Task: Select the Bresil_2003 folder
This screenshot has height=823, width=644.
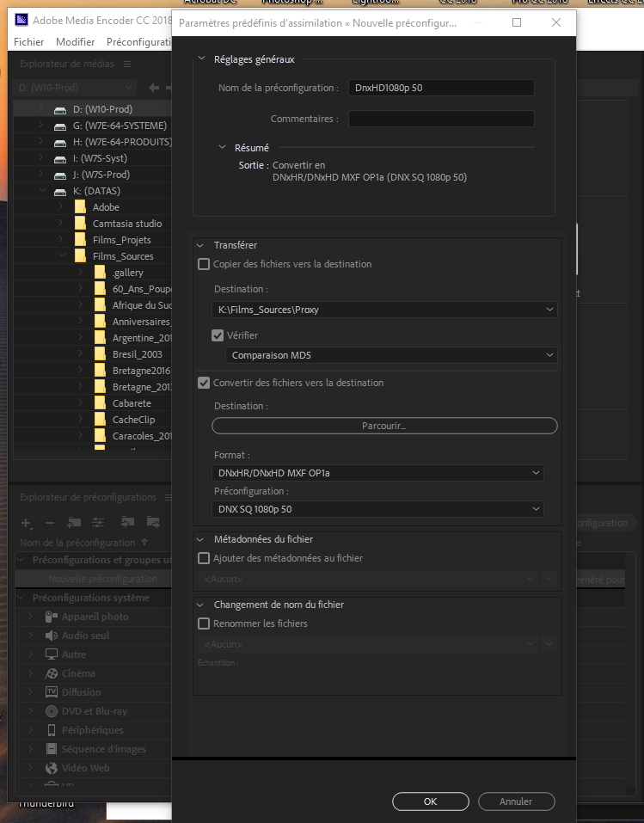Action: (137, 354)
